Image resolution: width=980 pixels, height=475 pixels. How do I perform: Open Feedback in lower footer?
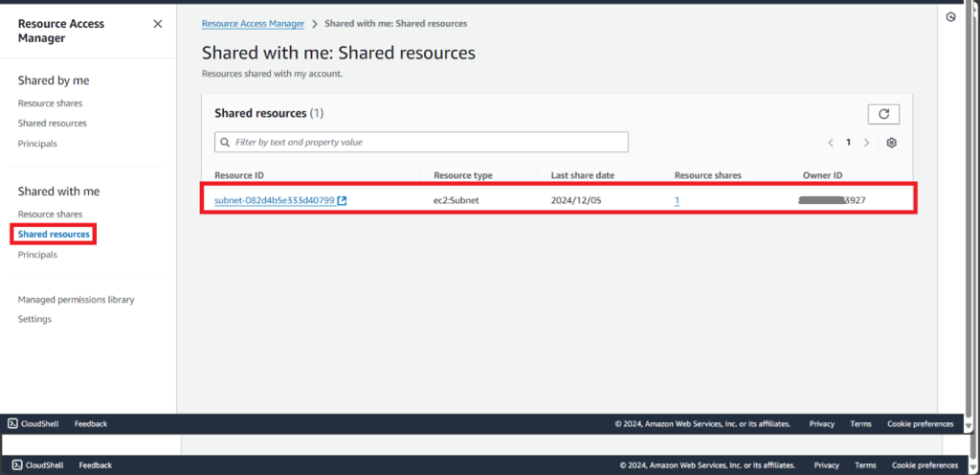pos(96,465)
